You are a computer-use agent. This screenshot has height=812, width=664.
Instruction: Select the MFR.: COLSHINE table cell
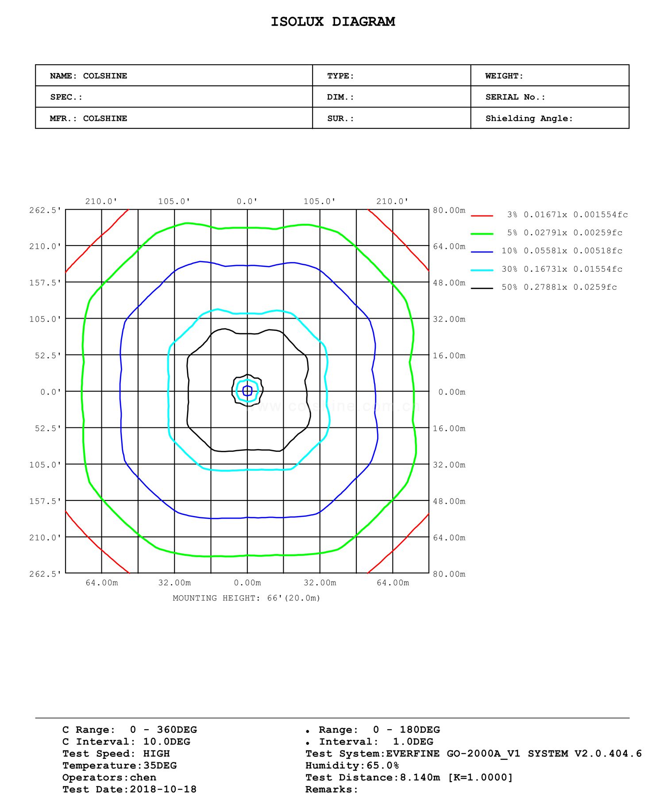174,118
